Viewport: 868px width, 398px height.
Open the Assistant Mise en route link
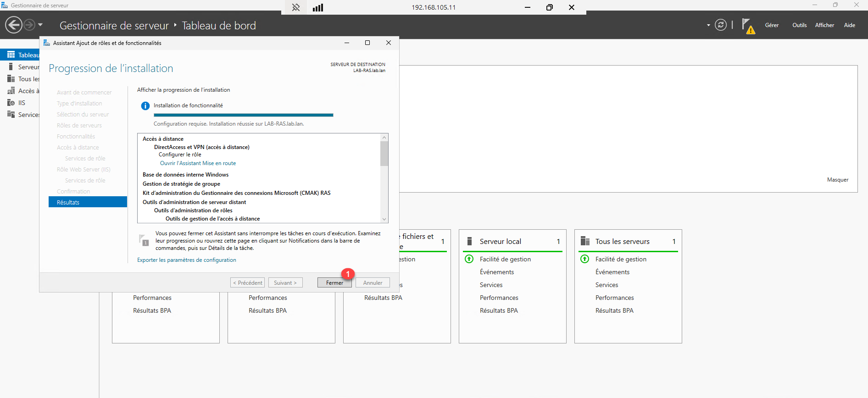[198, 163]
